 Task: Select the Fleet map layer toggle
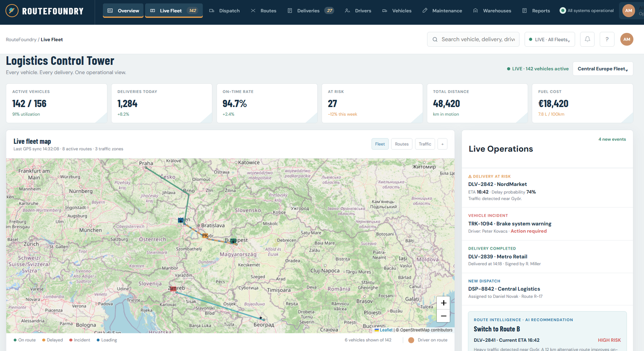pyautogui.click(x=380, y=144)
